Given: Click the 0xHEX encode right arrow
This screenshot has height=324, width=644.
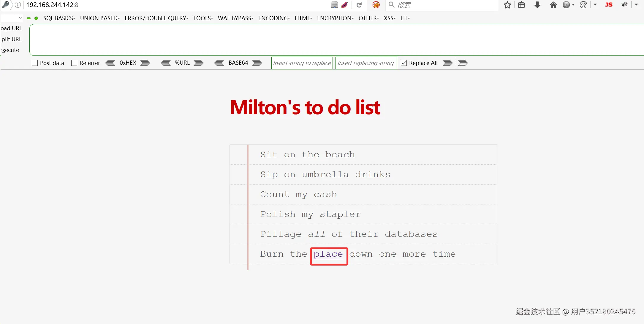Looking at the screenshot, I should [145, 63].
